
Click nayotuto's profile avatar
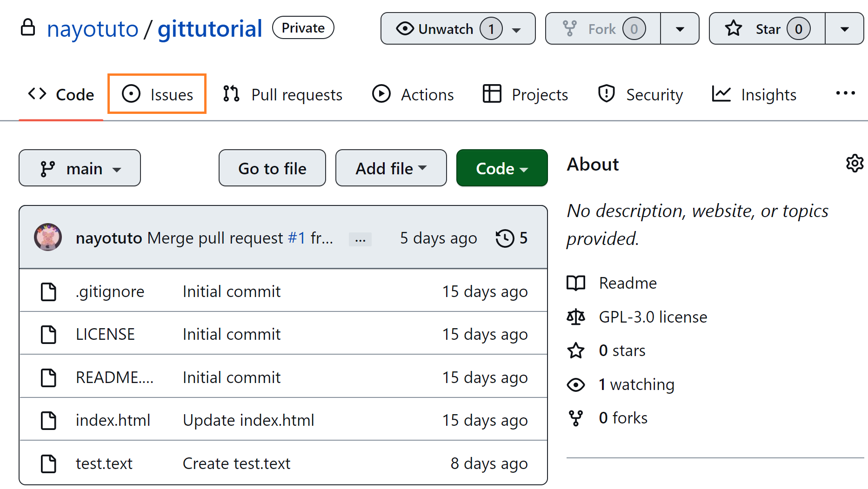48,238
